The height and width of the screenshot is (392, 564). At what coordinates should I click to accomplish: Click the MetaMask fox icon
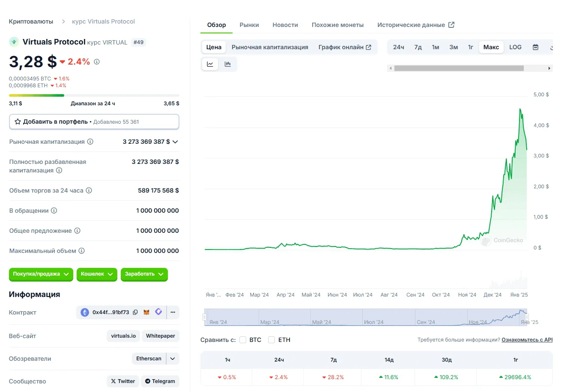146,312
